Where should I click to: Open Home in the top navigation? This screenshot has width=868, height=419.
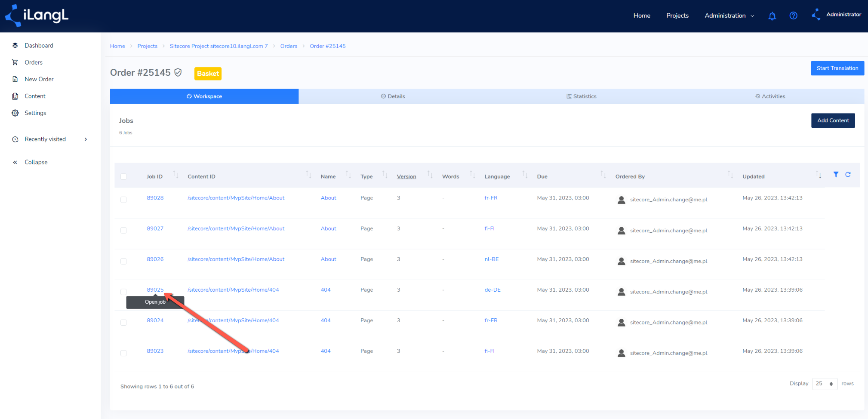[642, 15]
